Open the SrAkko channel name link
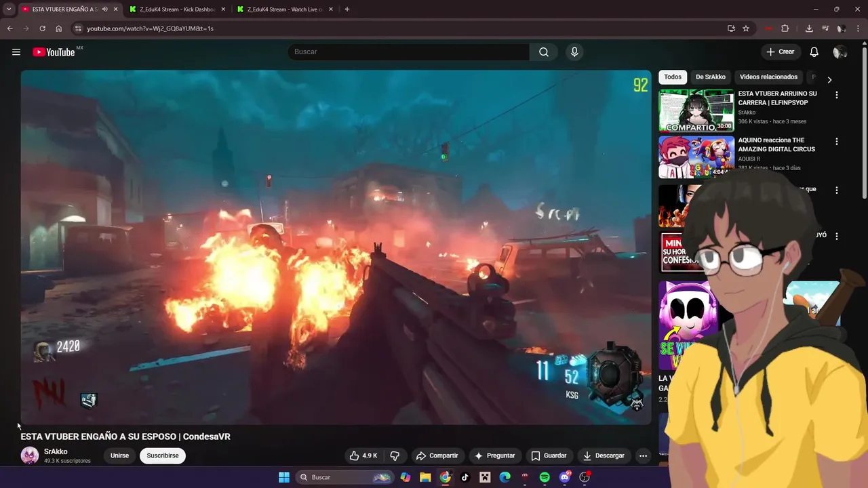 [x=56, y=451]
